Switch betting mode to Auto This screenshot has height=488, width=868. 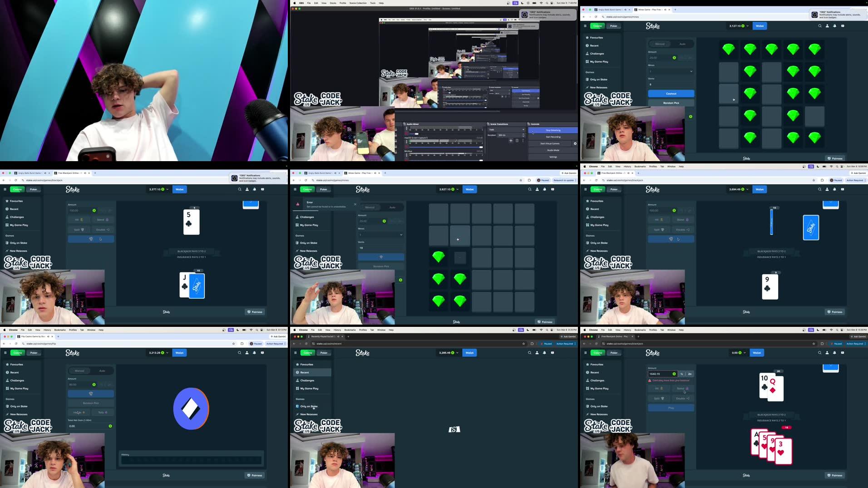[x=682, y=44]
